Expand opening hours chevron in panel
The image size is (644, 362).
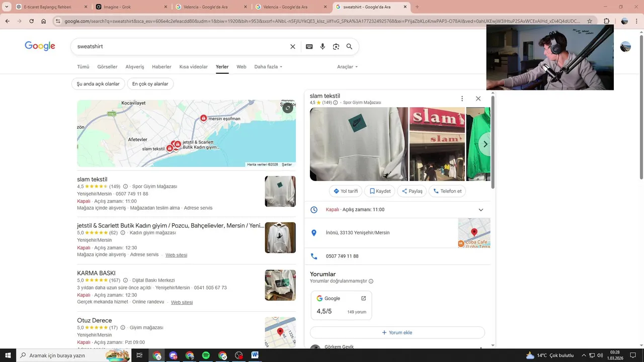480,210
